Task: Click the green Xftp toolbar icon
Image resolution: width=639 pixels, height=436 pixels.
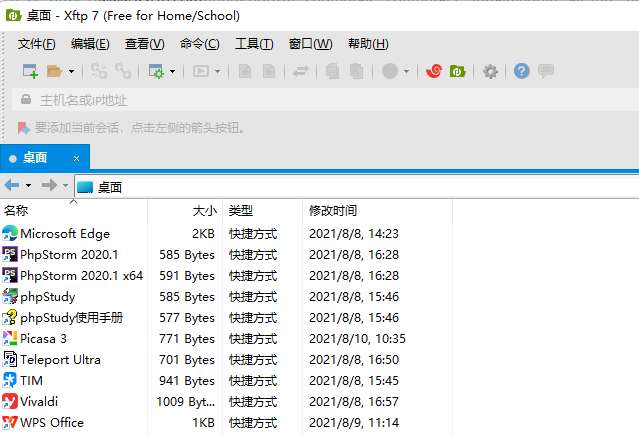Action: (458, 71)
